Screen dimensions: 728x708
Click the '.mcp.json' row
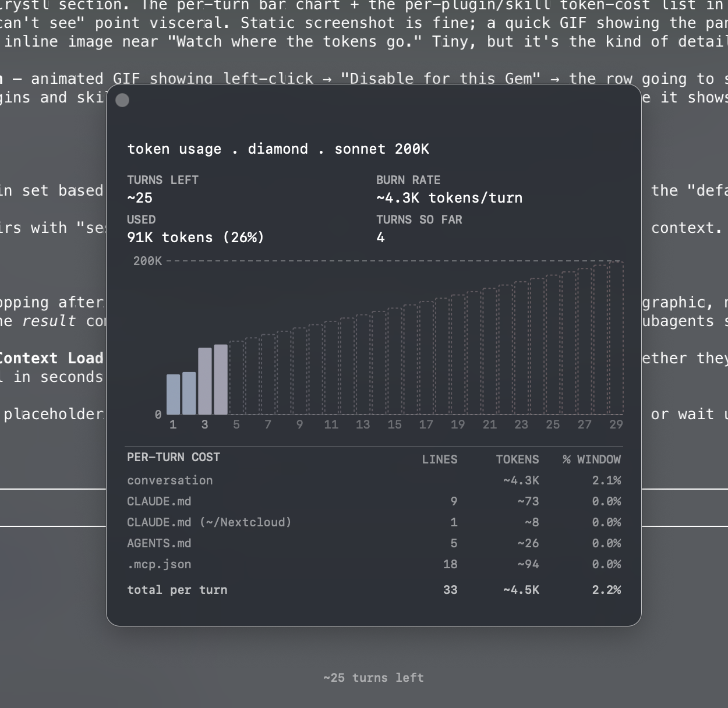pos(374,564)
